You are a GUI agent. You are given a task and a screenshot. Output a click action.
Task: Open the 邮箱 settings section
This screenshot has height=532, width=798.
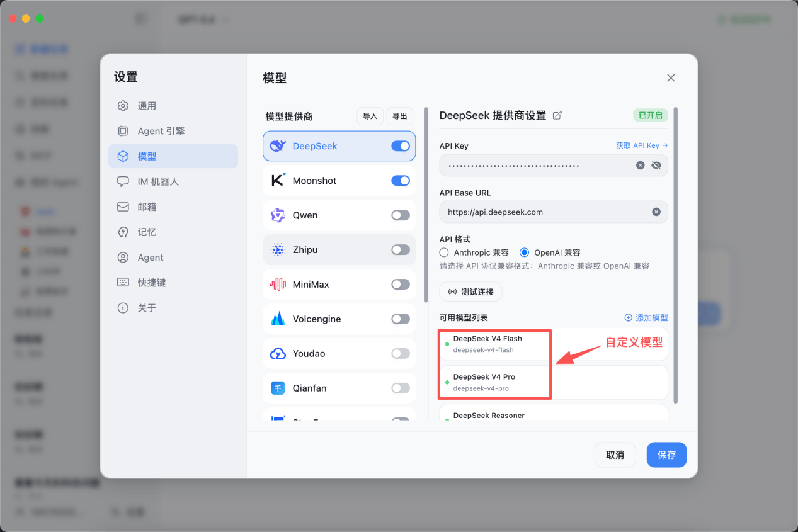(173, 207)
